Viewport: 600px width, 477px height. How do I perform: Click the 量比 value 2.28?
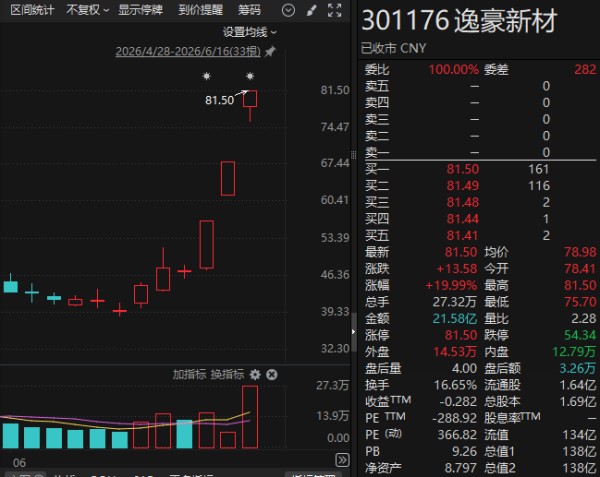pyautogui.click(x=584, y=319)
